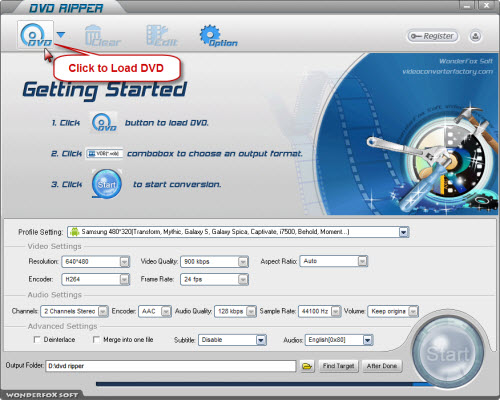
Task: Minimize the DVD Ripper window
Action: (468, 6)
